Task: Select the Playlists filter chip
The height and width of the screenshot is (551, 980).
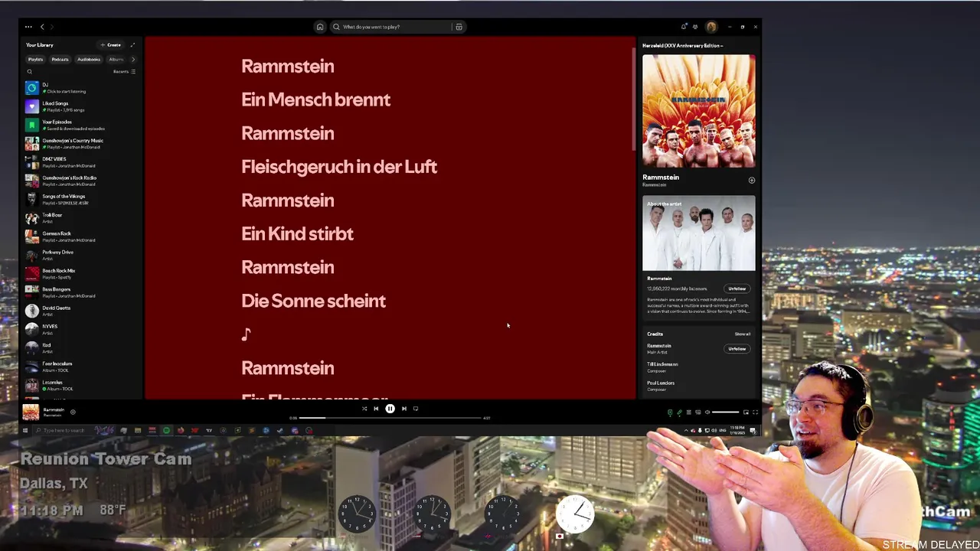Action: pyautogui.click(x=36, y=59)
